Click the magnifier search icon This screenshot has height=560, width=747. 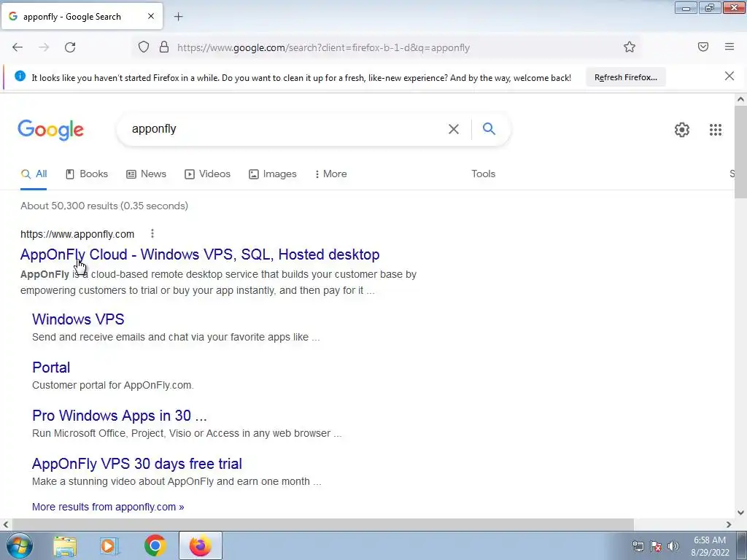pos(489,128)
